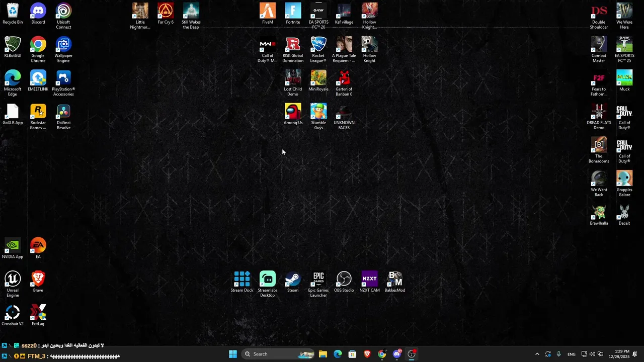The height and width of the screenshot is (362, 644).
Task: Open the Deceit desktop shortcut
Action: (624, 215)
